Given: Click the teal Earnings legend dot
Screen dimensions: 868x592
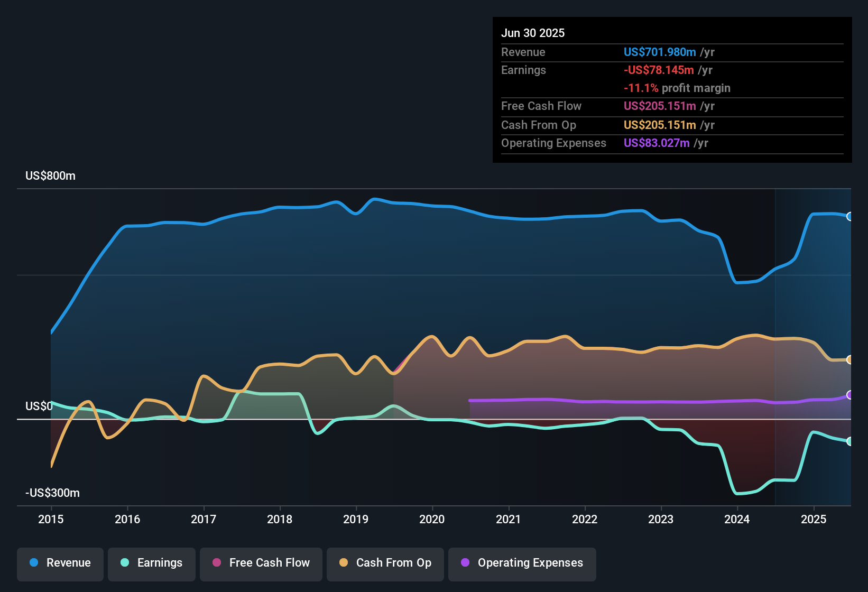Looking at the screenshot, I should pyautogui.click(x=125, y=562).
